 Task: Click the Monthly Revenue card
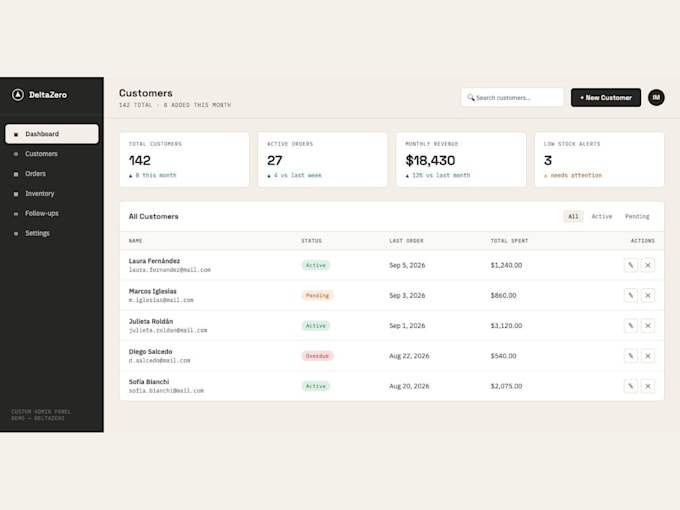point(461,160)
